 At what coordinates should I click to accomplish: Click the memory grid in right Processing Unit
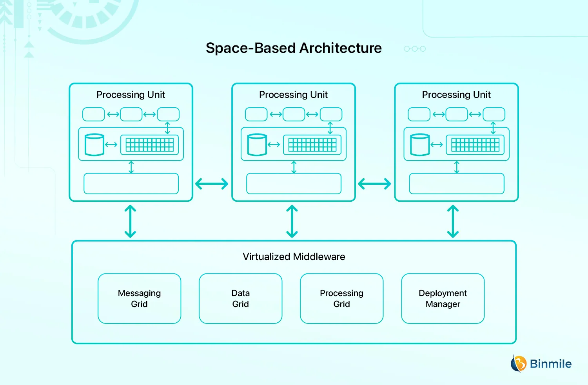tap(475, 145)
